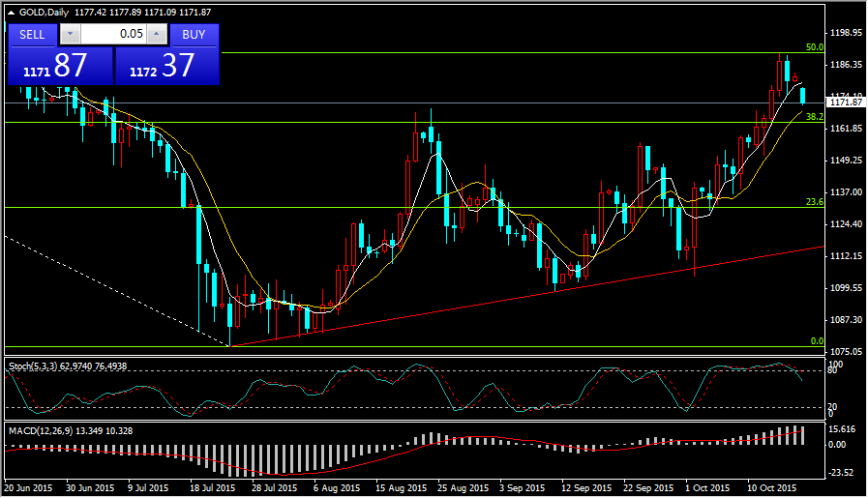Image resolution: width=868 pixels, height=498 pixels.
Task: Click the 1087.30 price scale label
Action: [x=847, y=320]
